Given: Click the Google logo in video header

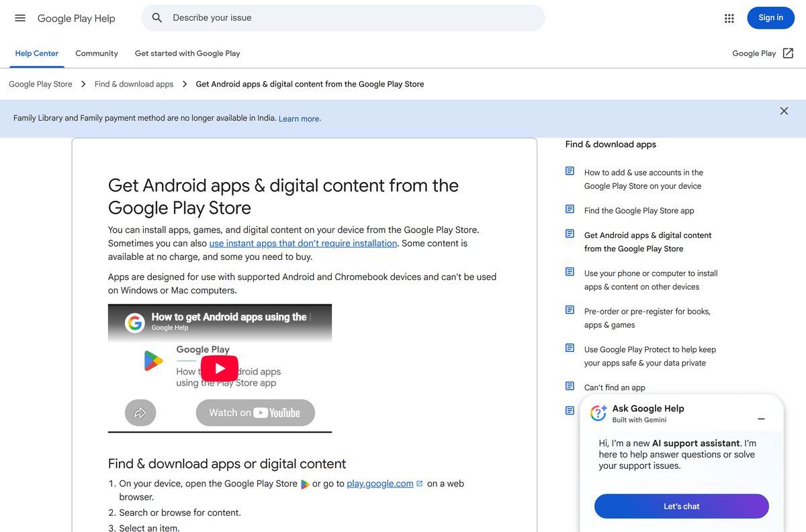Looking at the screenshot, I should point(135,324).
